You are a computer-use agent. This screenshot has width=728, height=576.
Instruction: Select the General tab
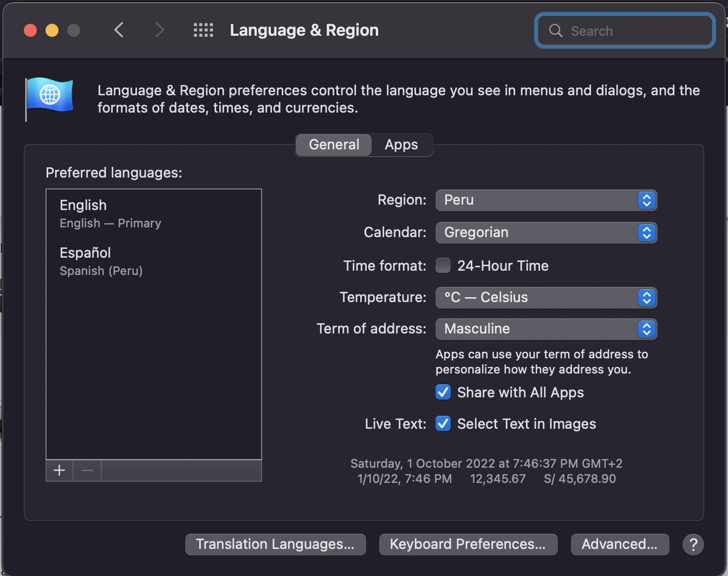pyautogui.click(x=334, y=145)
